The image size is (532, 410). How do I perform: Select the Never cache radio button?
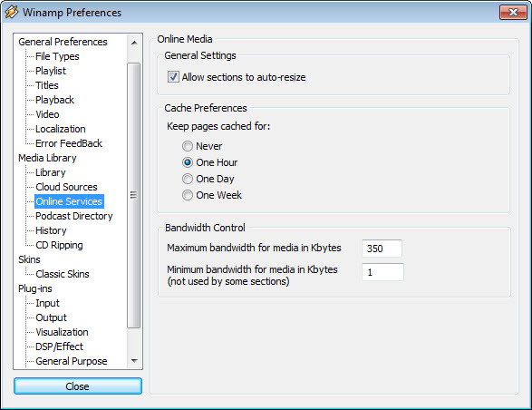(188, 146)
